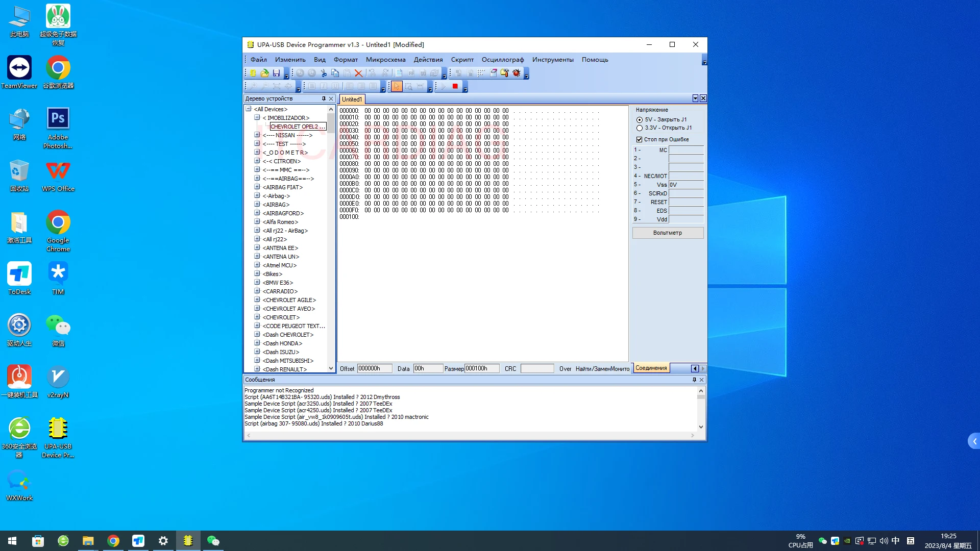The image size is (980, 551).
Task: Click the red bug debug icon
Action: pos(517,73)
